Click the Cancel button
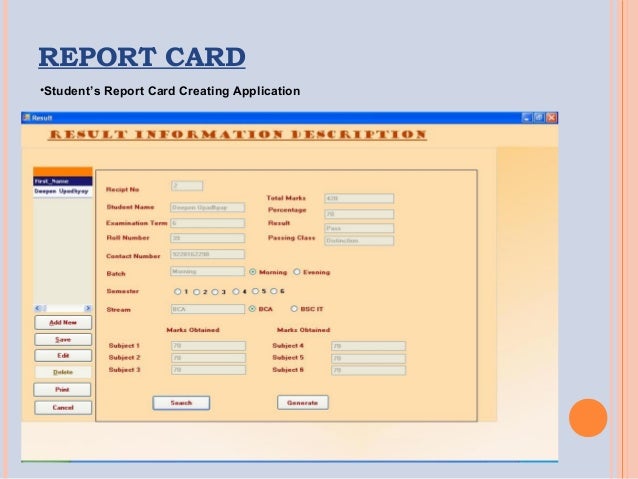 [63, 407]
